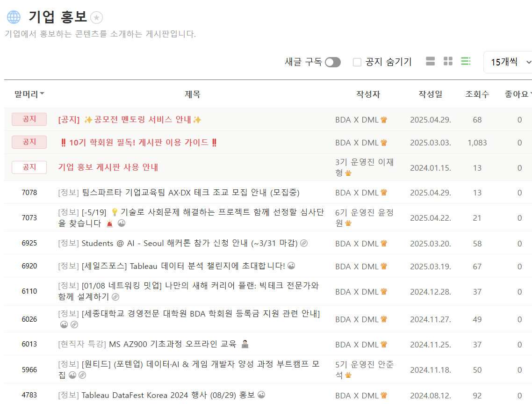Screen dimensions: 532x404
Task: Open the 01/08 네트워킹 밋업 post
Action: pyautogui.click(x=188, y=291)
